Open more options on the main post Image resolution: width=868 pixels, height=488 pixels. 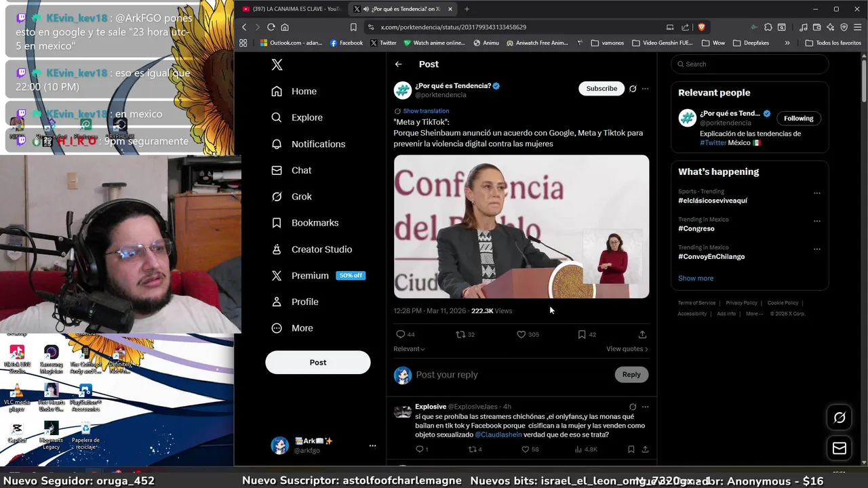(645, 89)
